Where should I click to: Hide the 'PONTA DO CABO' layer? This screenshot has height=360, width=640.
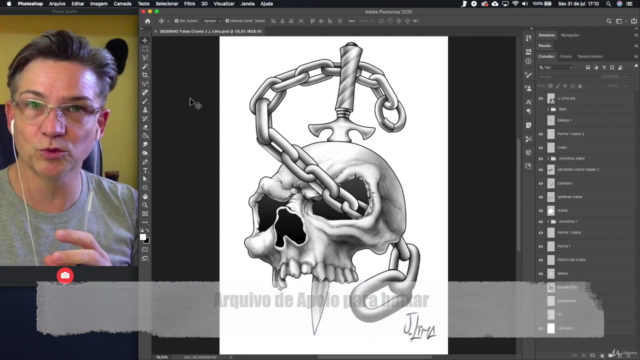tap(541, 260)
